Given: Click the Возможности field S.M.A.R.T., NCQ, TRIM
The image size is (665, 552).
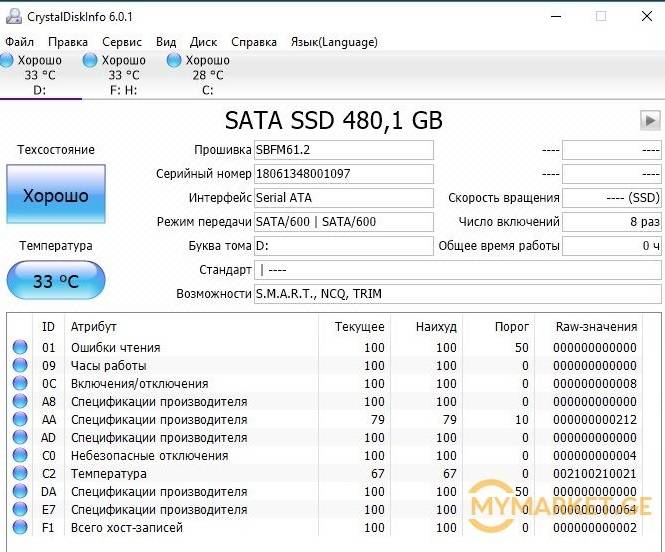Looking at the screenshot, I should (x=458, y=294).
